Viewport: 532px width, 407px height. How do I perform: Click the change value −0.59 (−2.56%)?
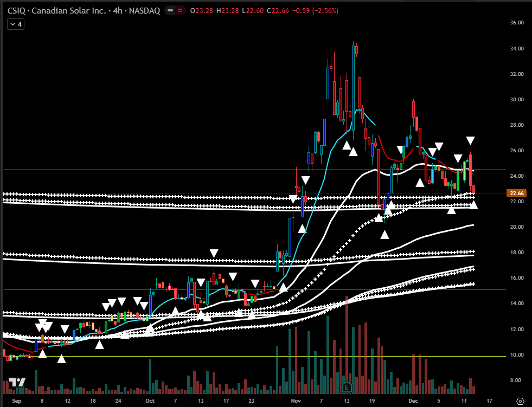coord(315,10)
